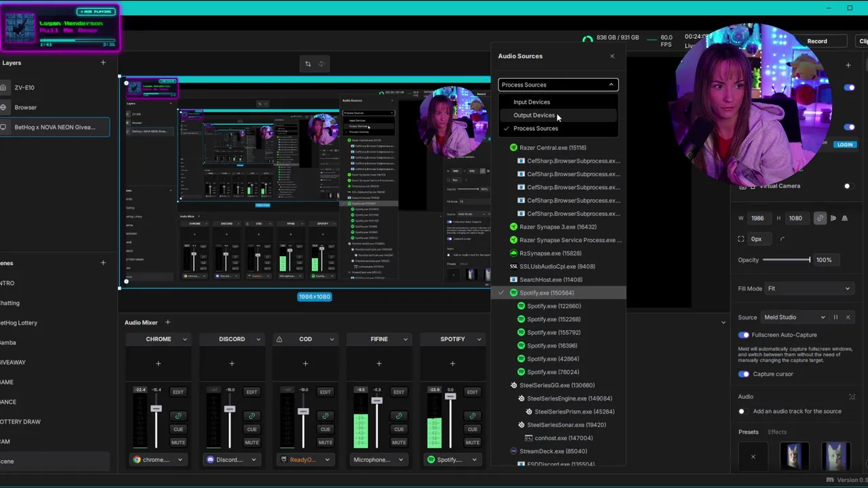The image size is (868, 488).
Task: Click the blue LOGIN button
Action: point(845,145)
